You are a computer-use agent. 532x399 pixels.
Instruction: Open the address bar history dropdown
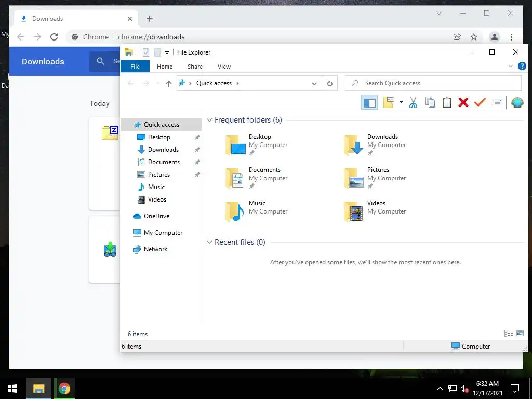[x=314, y=84]
